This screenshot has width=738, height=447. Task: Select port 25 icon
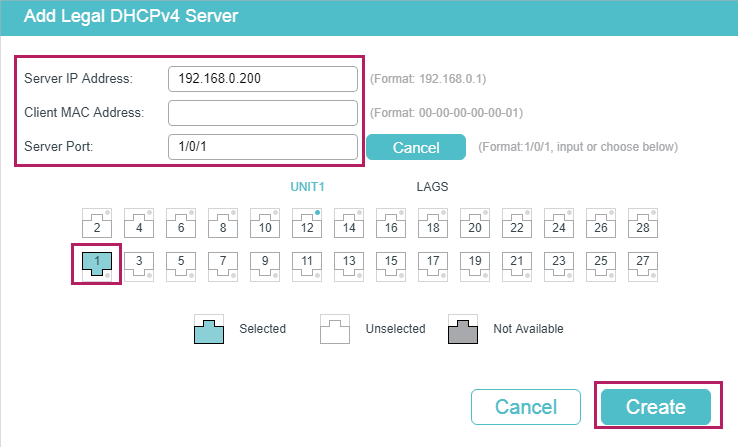(x=601, y=267)
